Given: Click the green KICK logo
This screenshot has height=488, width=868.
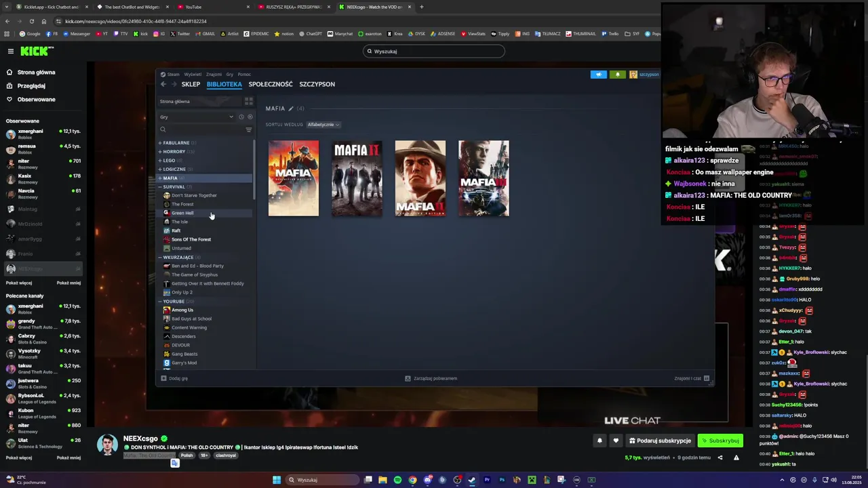Looking at the screenshot, I should click(x=37, y=51).
